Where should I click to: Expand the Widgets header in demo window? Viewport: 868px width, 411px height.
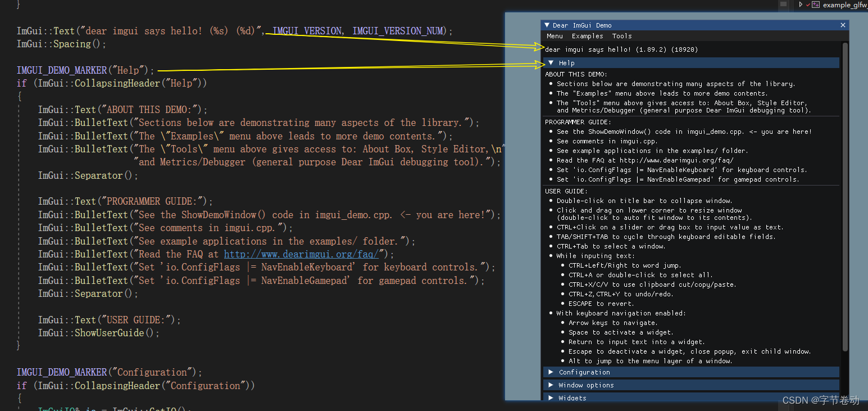(x=691, y=398)
